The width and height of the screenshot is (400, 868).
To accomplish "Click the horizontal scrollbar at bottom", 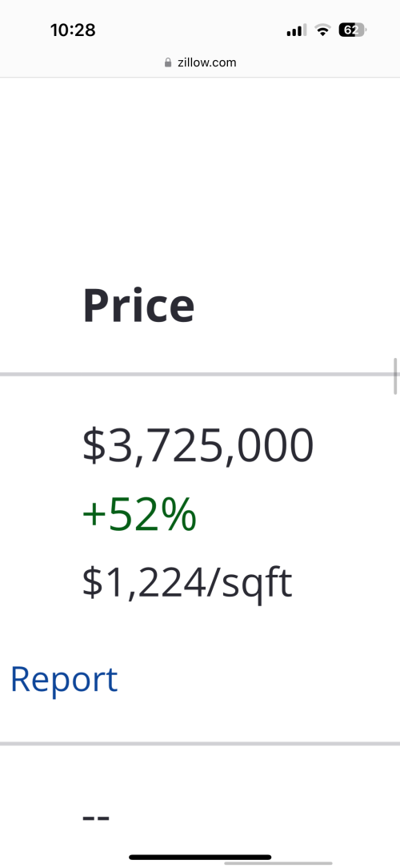I will 278,863.
